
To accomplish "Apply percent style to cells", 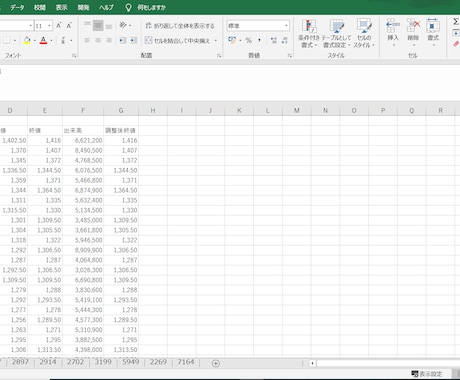I will point(249,40).
